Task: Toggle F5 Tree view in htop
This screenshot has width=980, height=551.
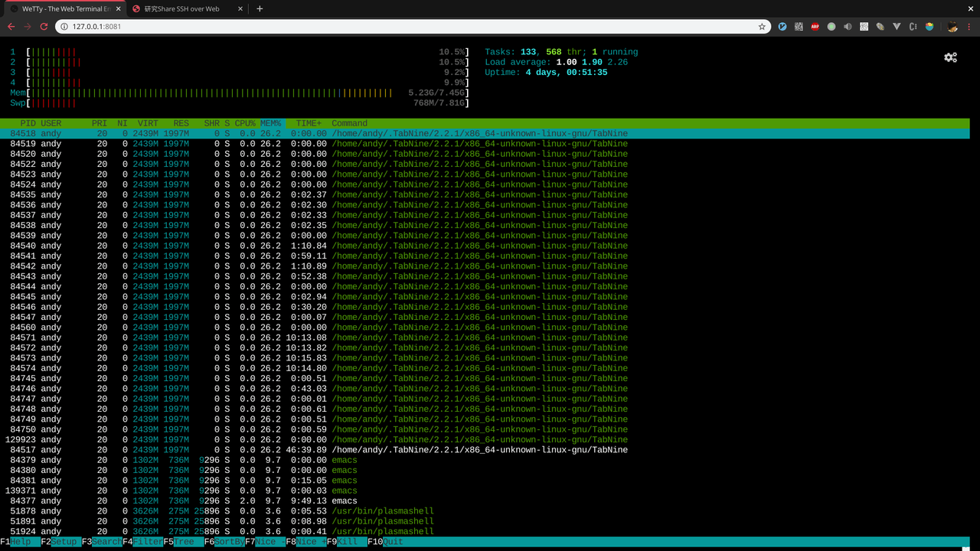Action: click(x=184, y=542)
